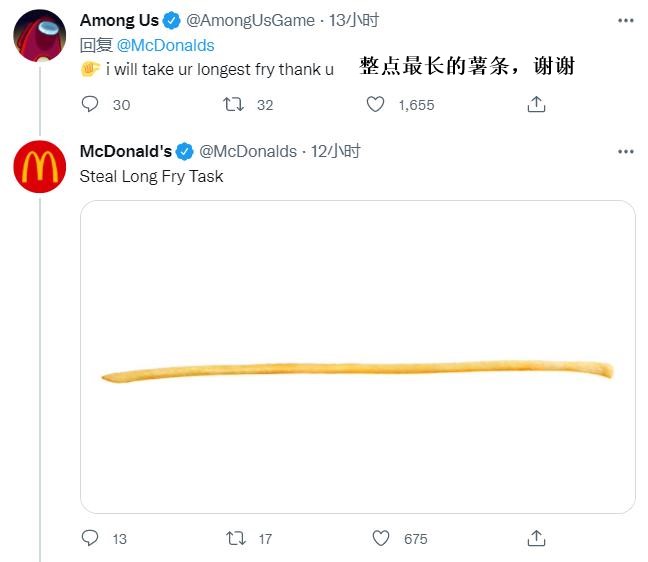Open more options on Among Us tweet
The height and width of the screenshot is (562, 648).
pyautogui.click(x=626, y=20)
